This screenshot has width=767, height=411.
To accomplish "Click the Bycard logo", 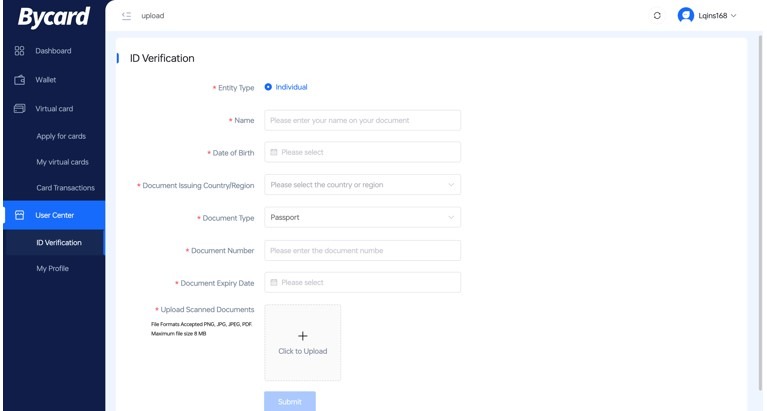I will (x=53, y=17).
